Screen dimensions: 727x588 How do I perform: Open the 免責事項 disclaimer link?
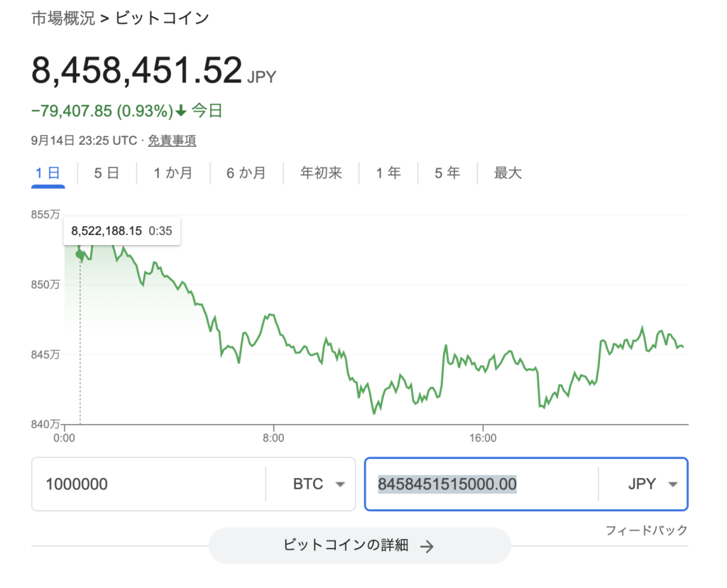172,141
